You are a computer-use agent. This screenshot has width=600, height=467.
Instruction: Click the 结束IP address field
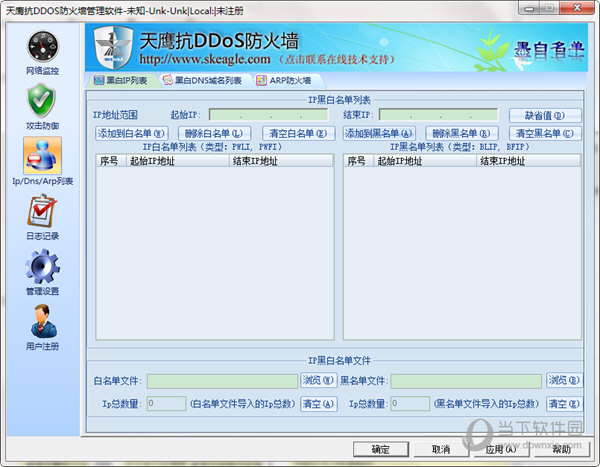(x=439, y=114)
